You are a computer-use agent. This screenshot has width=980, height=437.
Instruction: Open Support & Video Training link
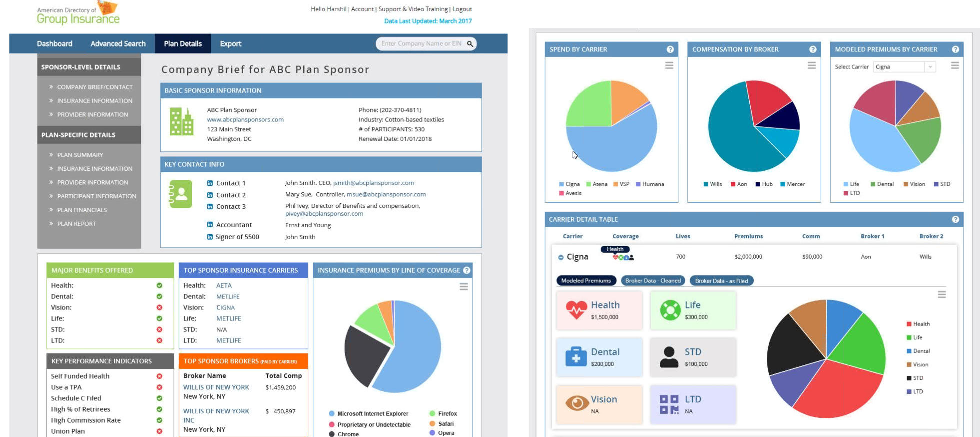point(413,9)
